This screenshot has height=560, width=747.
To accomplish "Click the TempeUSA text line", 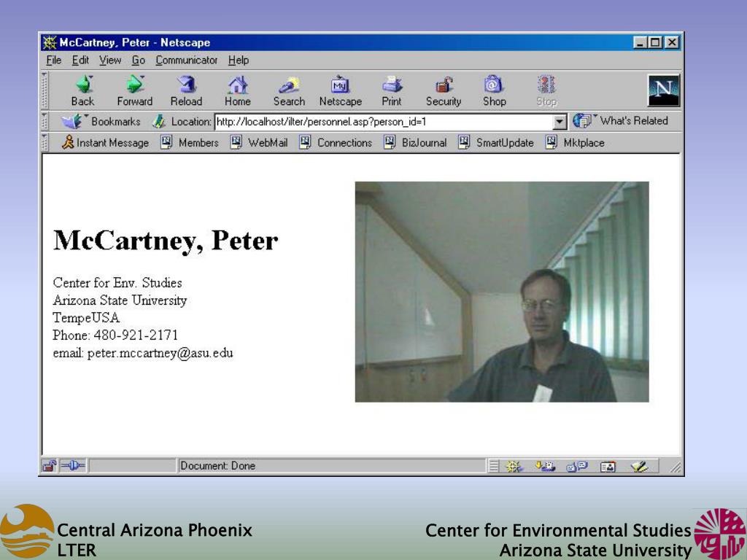I will [86, 318].
